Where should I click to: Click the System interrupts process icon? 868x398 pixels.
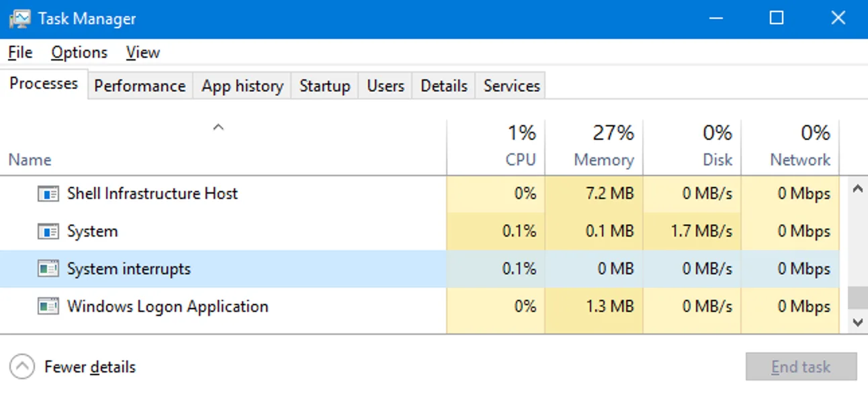[x=48, y=270]
